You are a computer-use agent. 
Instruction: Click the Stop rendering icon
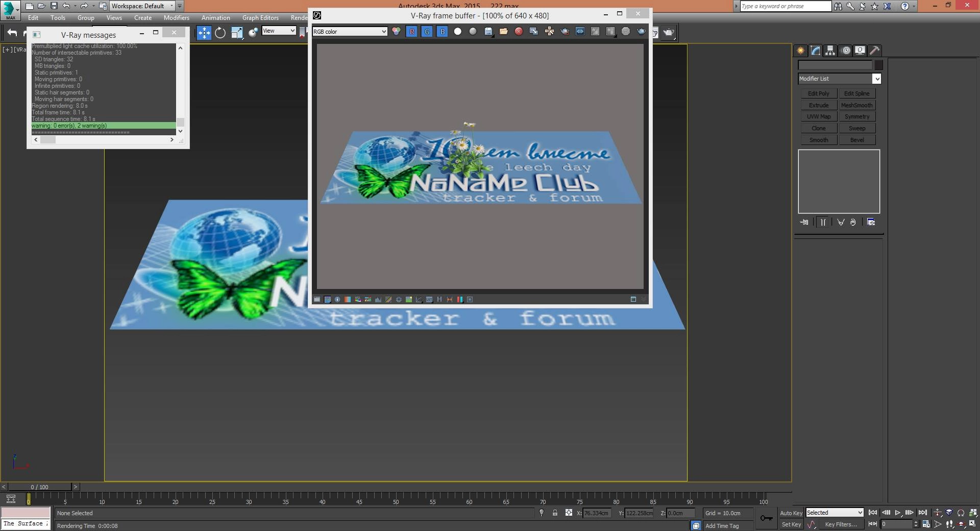point(626,32)
